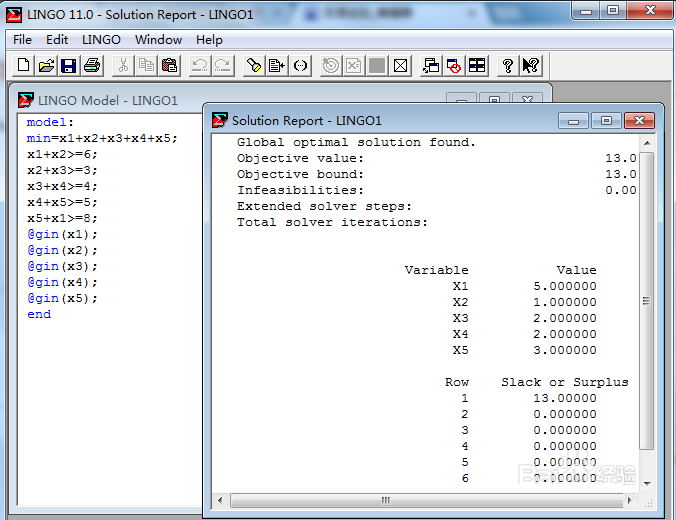
Task: Click the Find flashlight icon
Action: click(254, 66)
